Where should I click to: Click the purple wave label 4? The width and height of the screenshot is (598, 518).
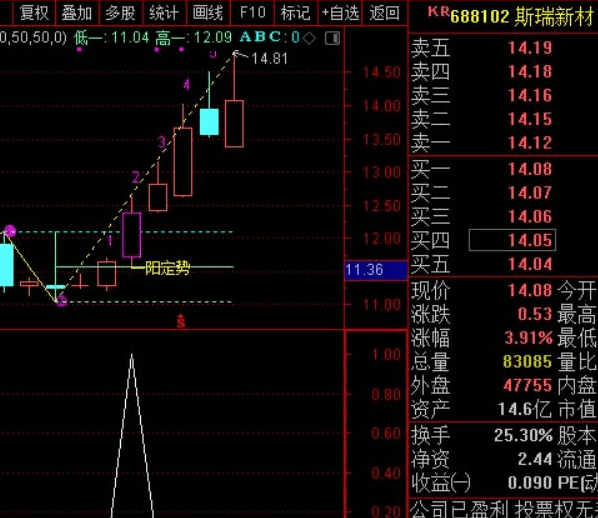click(186, 84)
